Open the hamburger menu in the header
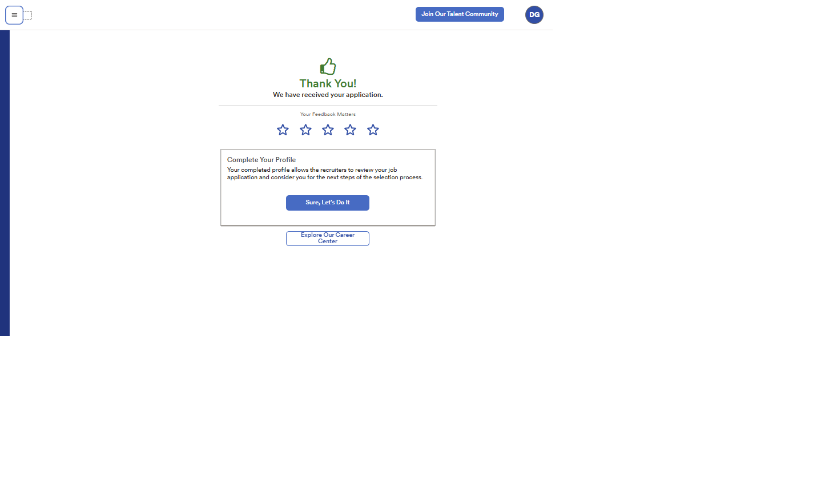This screenshot has width=829, height=504. pyautogui.click(x=14, y=15)
